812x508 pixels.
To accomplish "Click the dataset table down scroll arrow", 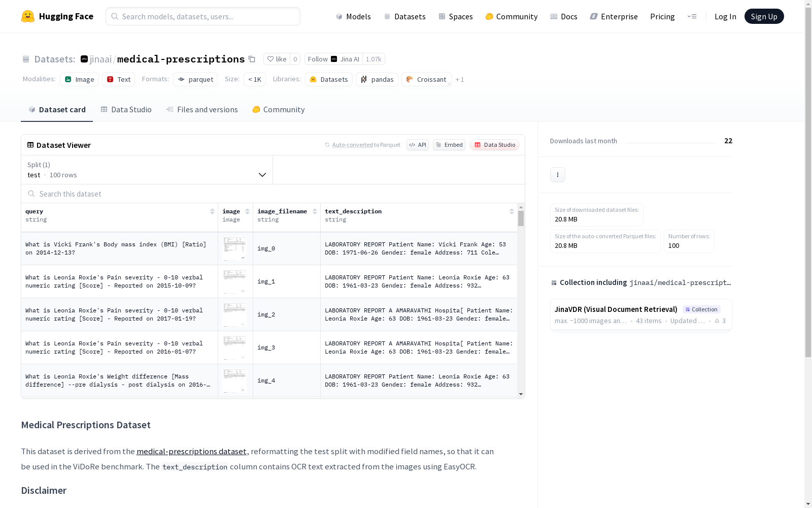I will click(521, 394).
